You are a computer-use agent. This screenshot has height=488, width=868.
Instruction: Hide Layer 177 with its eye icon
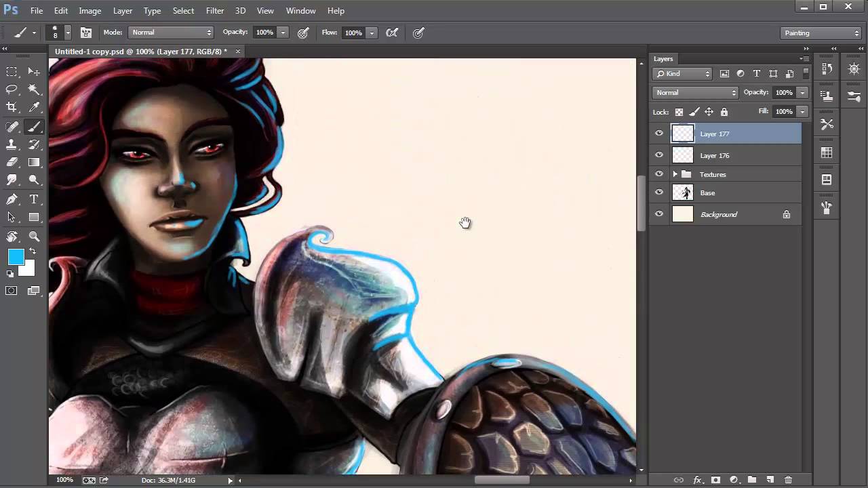(x=659, y=134)
